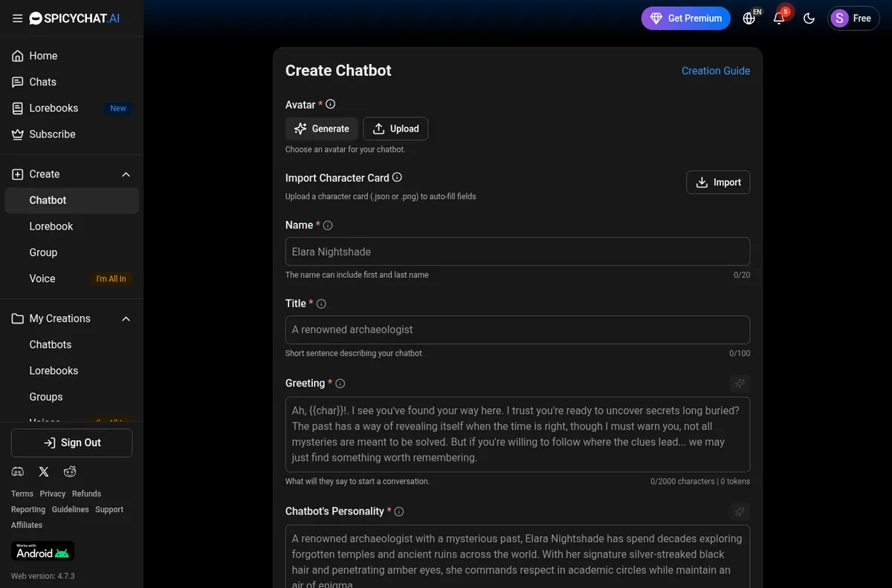892x588 pixels.
Task: Click Upload avatar button
Action: point(395,129)
